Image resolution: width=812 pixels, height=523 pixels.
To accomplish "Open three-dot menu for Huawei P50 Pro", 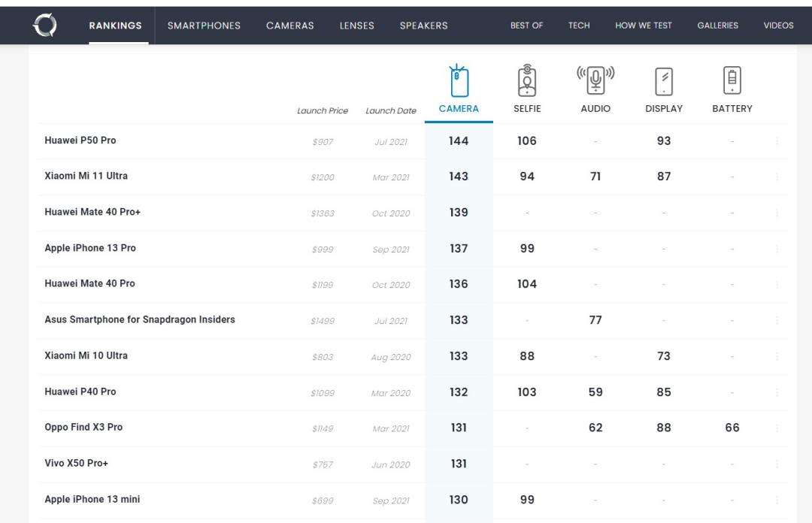I will coord(777,141).
